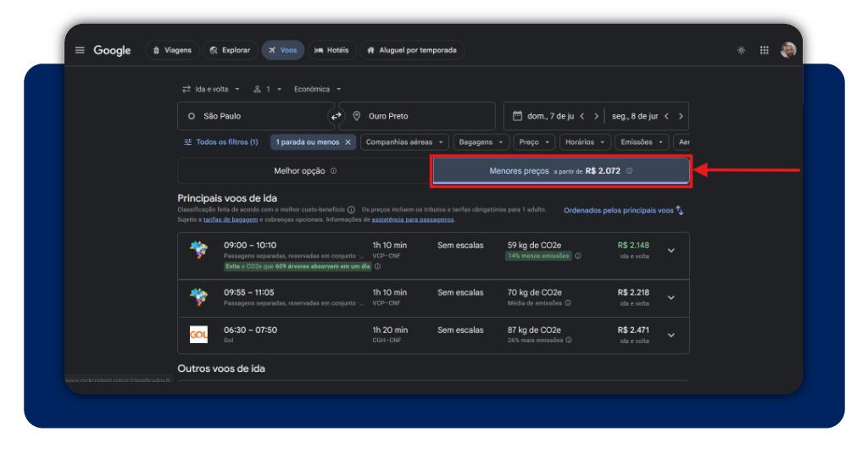
Task: Click the 14% menos emissões badge
Action: (538, 256)
